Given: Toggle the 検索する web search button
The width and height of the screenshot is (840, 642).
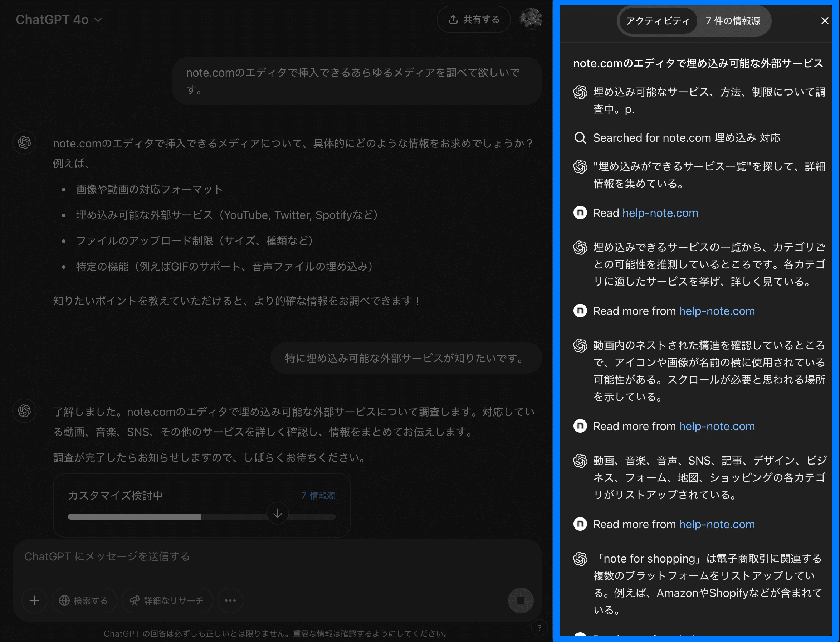Looking at the screenshot, I should (x=84, y=600).
